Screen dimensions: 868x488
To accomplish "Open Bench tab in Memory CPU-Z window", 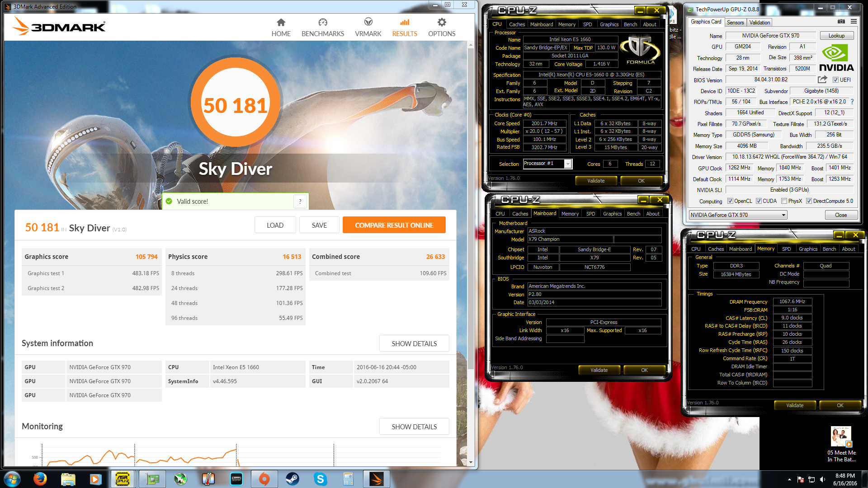I will [x=829, y=249].
